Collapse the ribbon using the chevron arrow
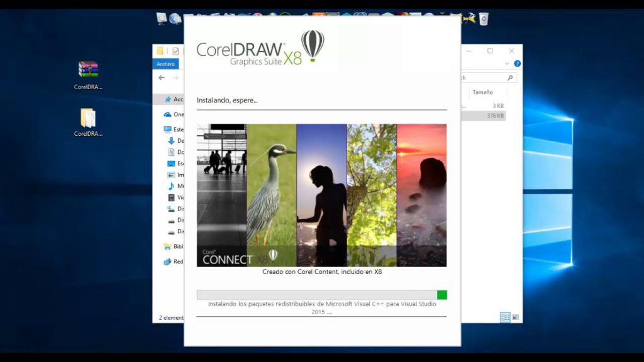Viewport: 644px width, 362px height. click(508, 63)
